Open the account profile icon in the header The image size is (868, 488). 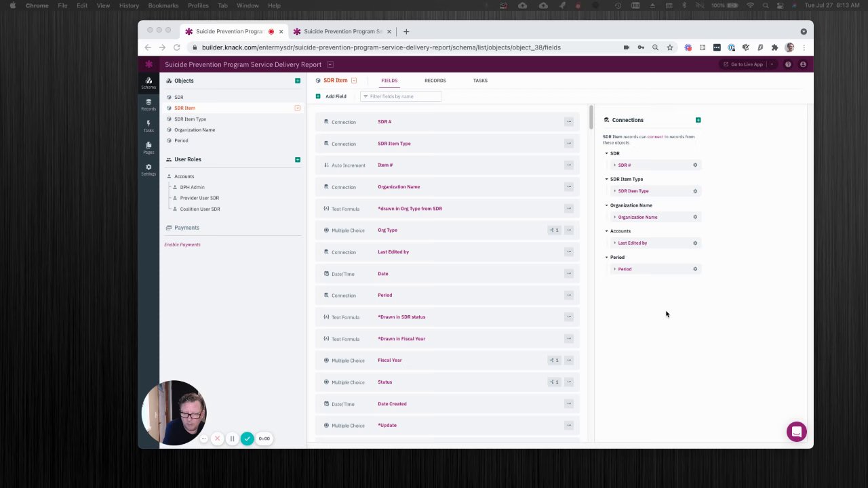pos(803,64)
